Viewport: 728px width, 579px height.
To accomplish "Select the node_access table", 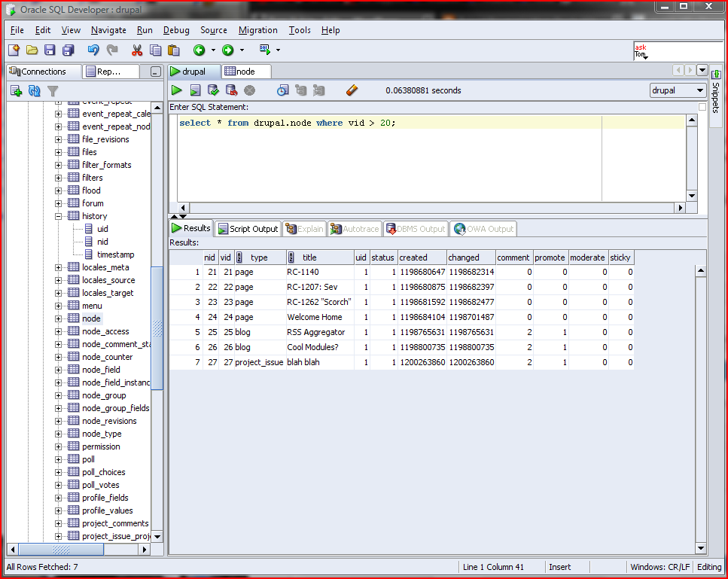I will [105, 331].
